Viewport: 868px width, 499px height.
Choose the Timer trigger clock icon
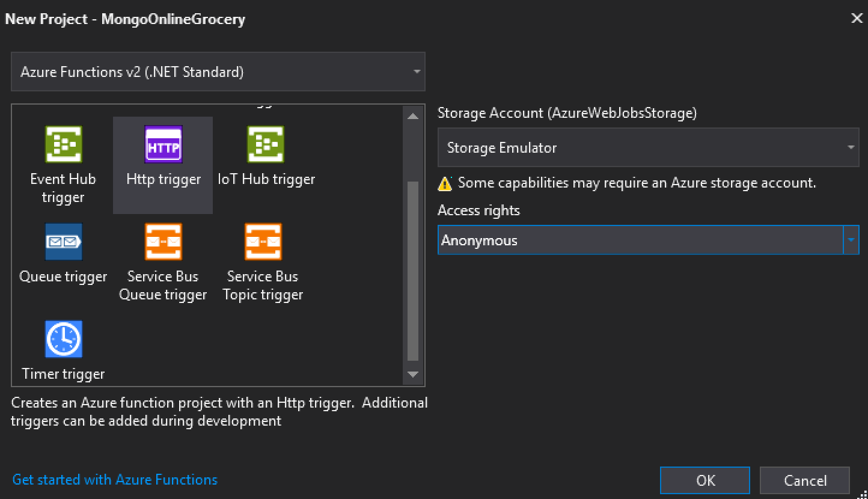63,339
